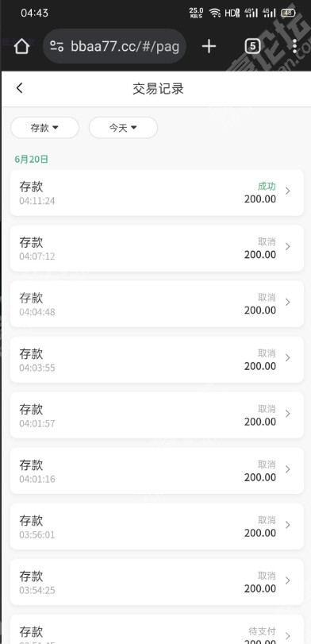View details of the 04:01:16 deposit
311x644 pixels.
point(157,471)
